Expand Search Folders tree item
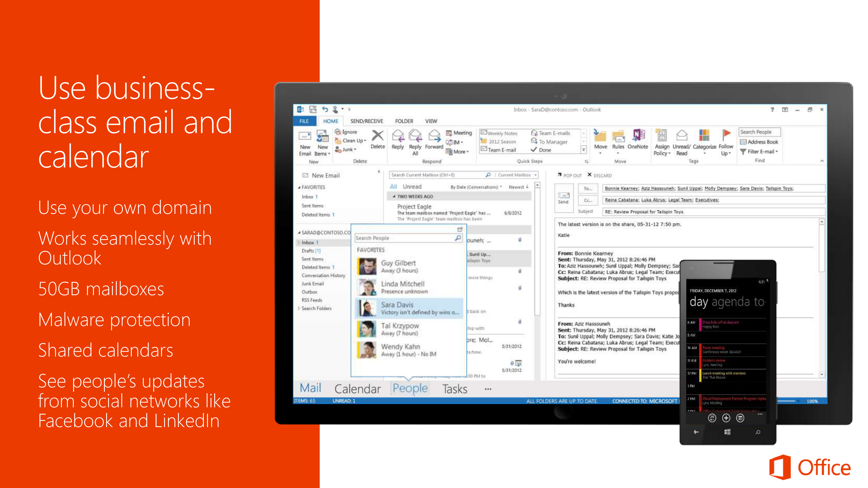 (x=299, y=308)
